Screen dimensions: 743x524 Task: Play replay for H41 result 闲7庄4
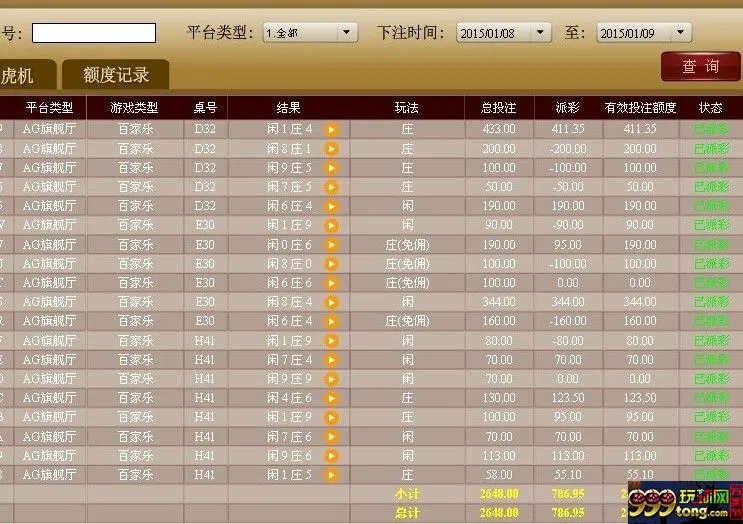[332, 360]
